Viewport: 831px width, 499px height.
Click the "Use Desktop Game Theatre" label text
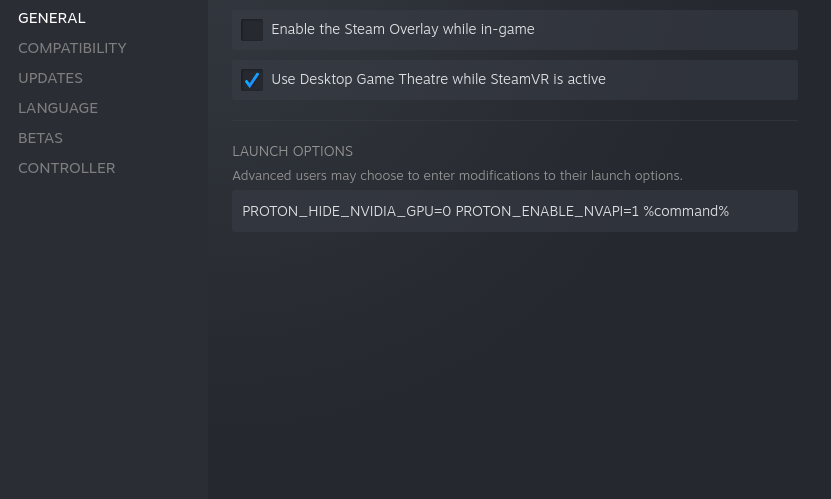click(x=438, y=80)
